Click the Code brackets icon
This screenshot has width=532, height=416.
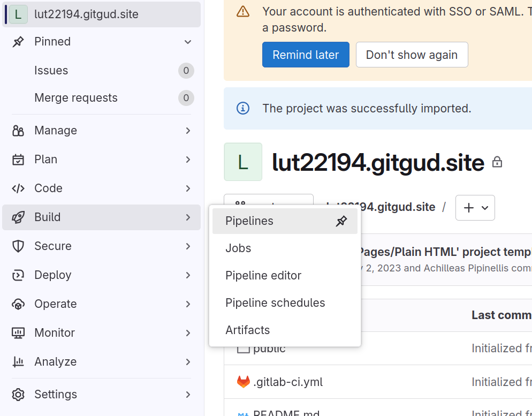(x=18, y=188)
